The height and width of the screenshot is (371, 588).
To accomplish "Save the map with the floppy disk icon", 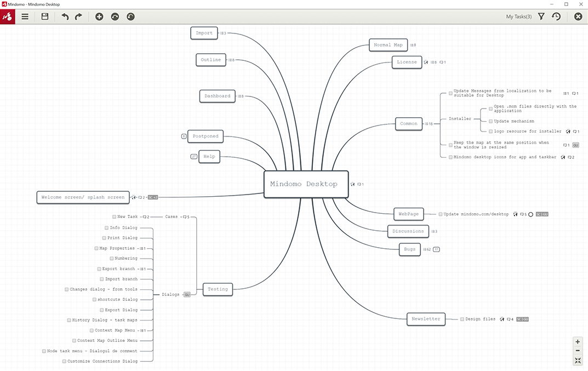I will [45, 16].
